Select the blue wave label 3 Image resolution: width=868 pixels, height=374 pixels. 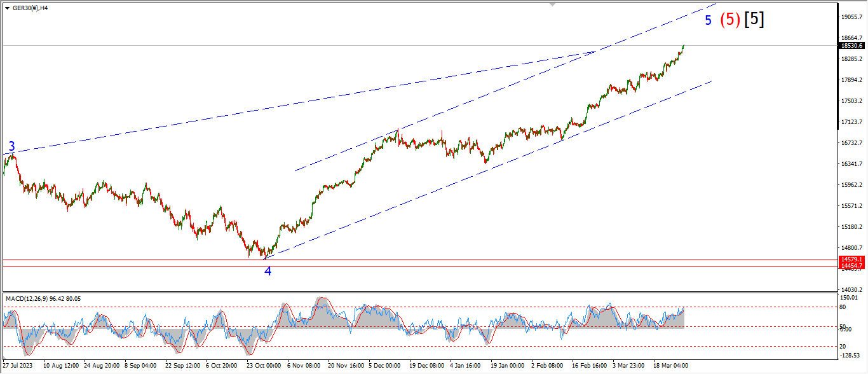[x=11, y=147]
